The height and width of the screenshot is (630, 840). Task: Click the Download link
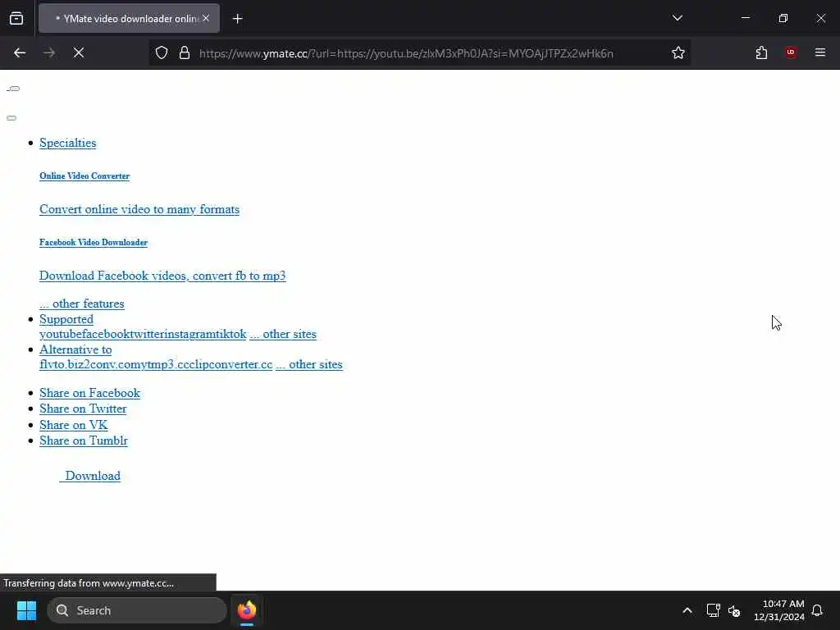pyautogui.click(x=90, y=476)
